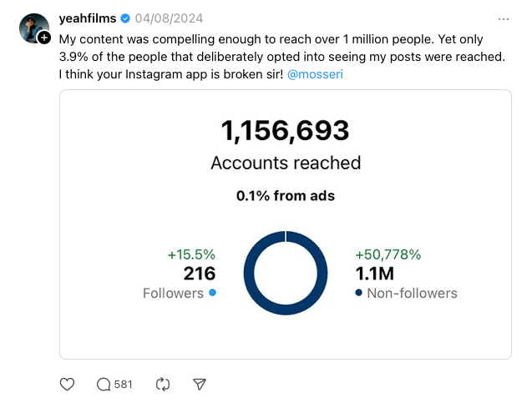Click the 0.1% from ads text

click(285, 196)
